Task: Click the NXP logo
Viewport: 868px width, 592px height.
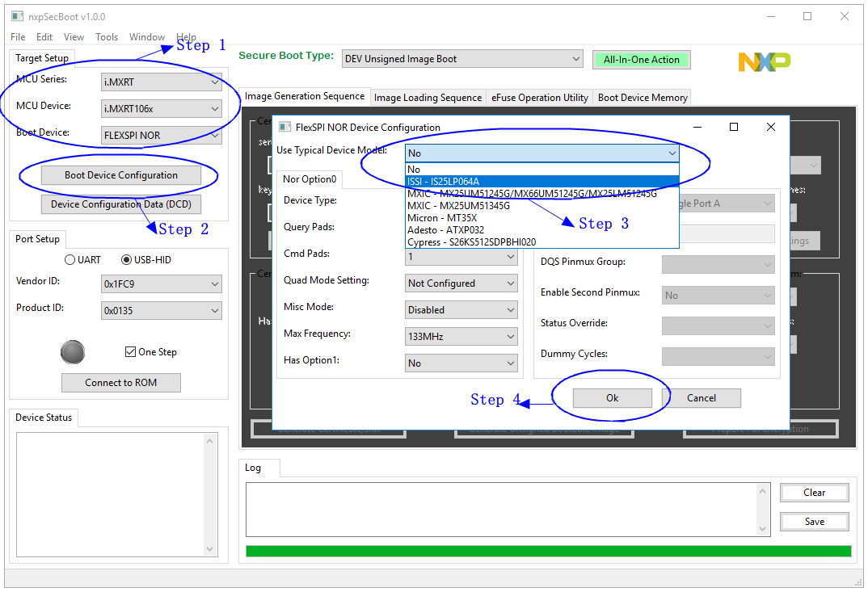Action: tap(764, 61)
